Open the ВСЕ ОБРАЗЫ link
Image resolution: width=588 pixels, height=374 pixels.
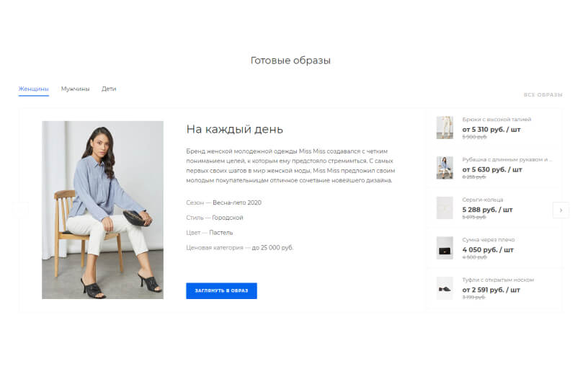[x=543, y=95]
